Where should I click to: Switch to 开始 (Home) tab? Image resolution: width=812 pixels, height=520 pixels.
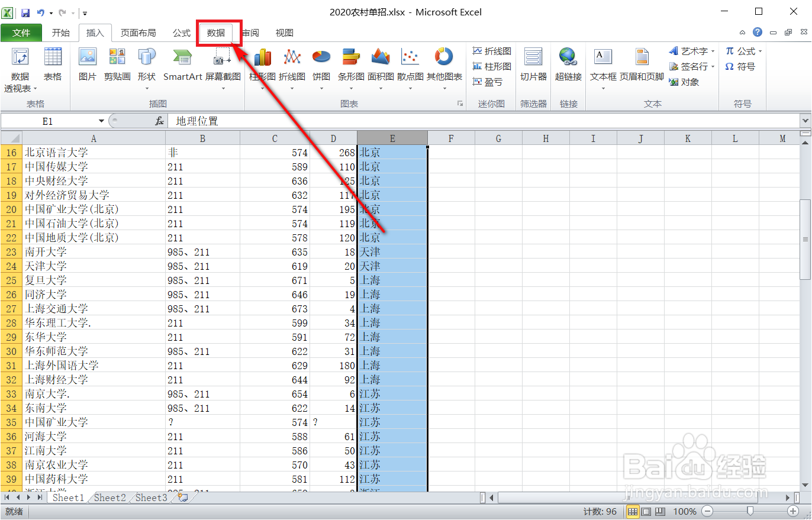pyautogui.click(x=60, y=33)
